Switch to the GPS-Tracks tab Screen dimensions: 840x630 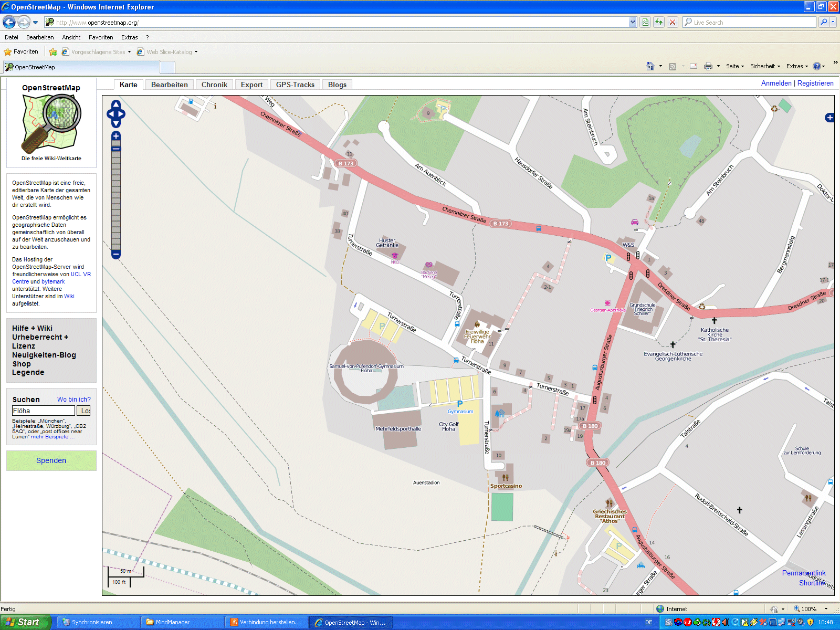[295, 85]
